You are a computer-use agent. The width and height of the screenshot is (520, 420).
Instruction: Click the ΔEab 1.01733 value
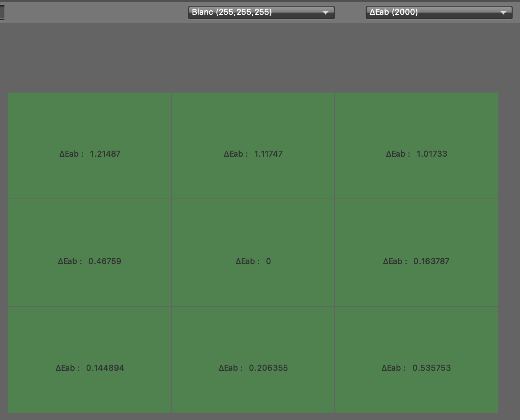click(432, 154)
